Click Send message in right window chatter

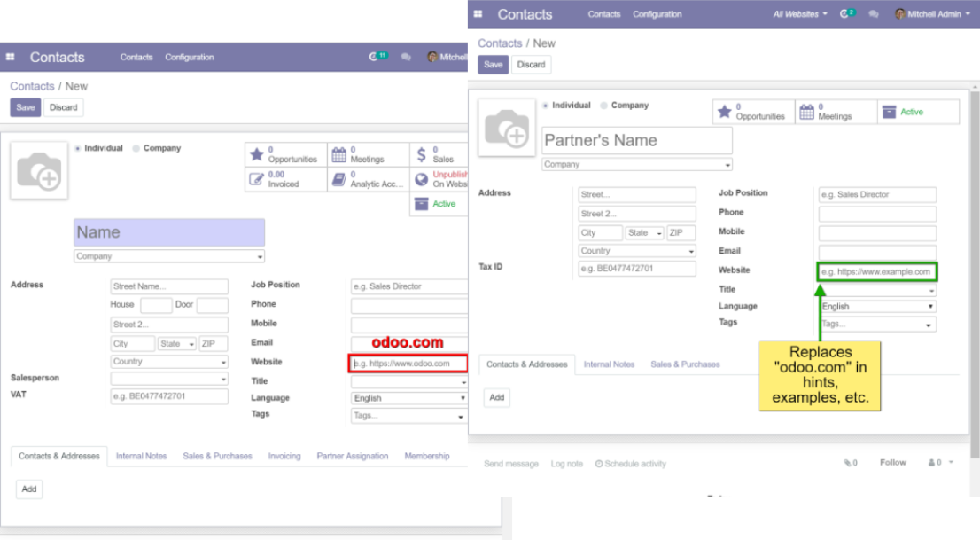pos(510,464)
